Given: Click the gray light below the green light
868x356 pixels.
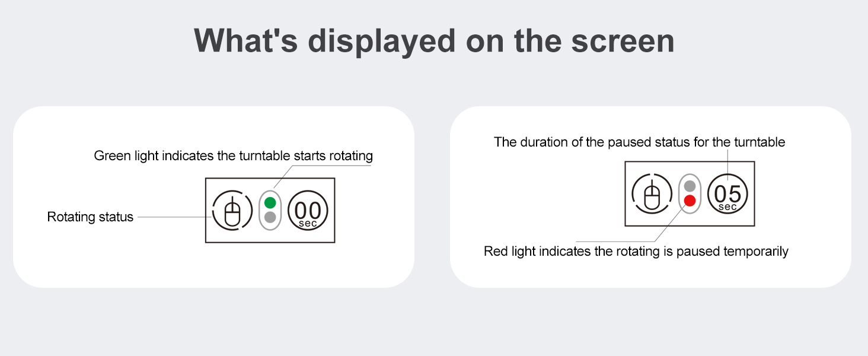Looking at the screenshot, I should click(270, 217).
